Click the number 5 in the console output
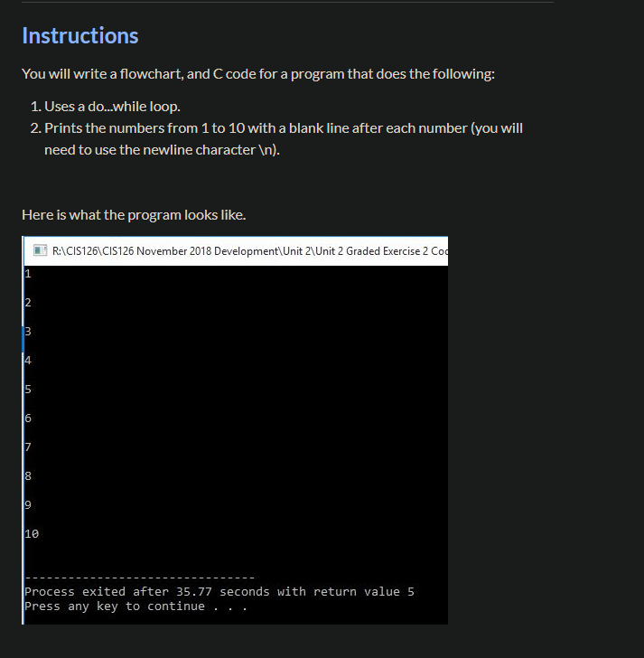 (x=28, y=390)
